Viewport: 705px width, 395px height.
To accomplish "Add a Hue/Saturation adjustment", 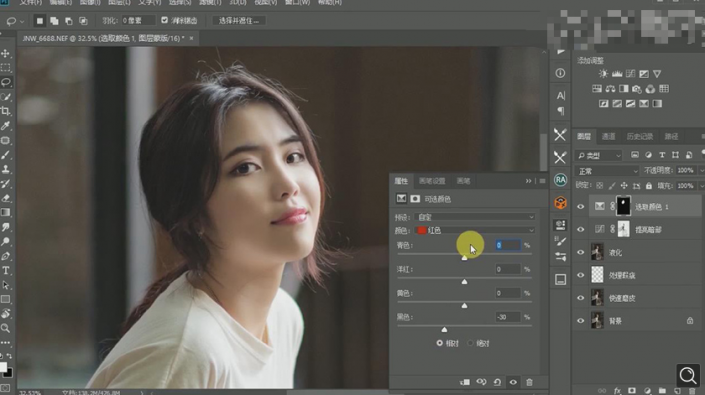I will tap(597, 89).
